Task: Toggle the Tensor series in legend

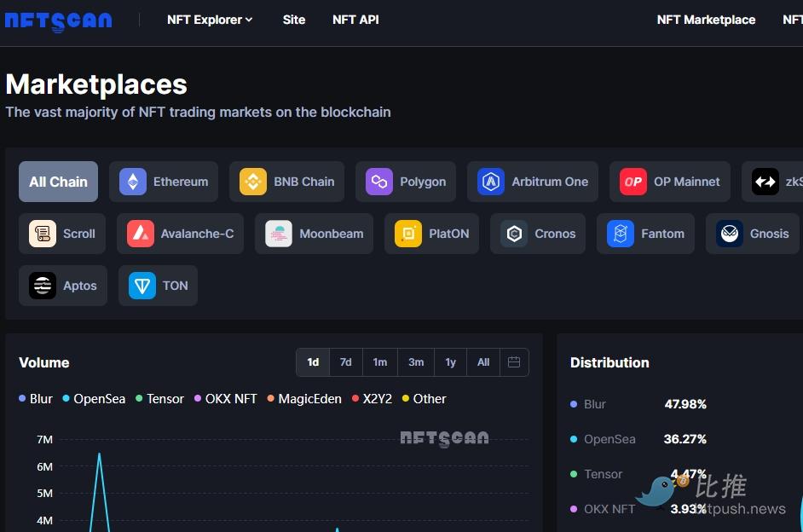Action: (159, 399)
